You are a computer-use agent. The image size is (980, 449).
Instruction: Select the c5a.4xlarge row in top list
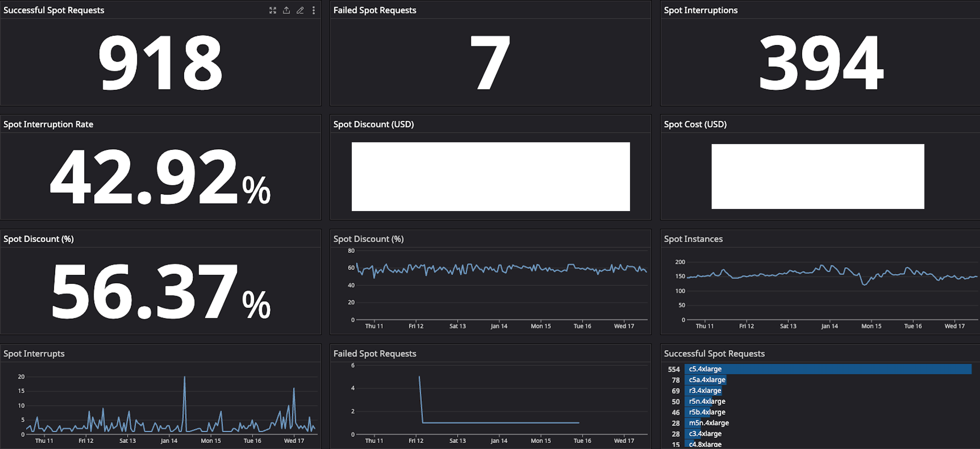pyautogui.click(x=707, y=380)
